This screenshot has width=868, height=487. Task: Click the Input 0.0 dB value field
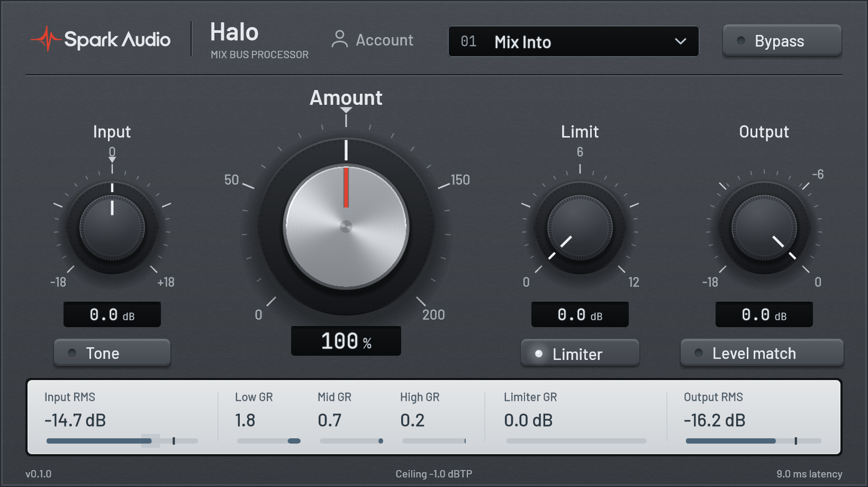(x=112, y=314)
